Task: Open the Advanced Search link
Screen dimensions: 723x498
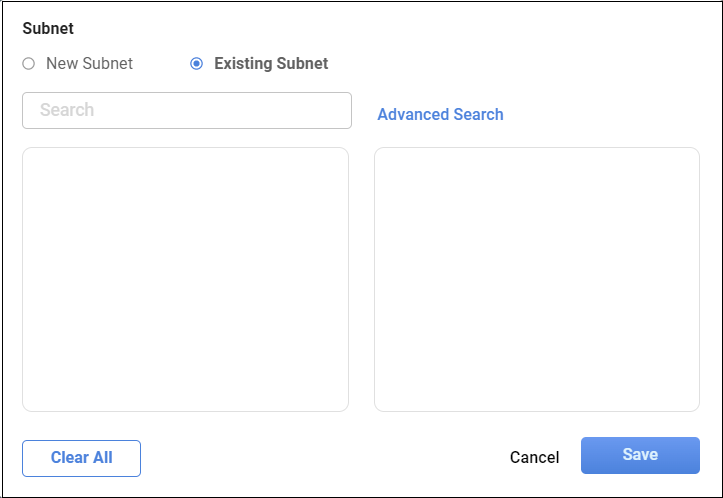Action: coord(440,114)
